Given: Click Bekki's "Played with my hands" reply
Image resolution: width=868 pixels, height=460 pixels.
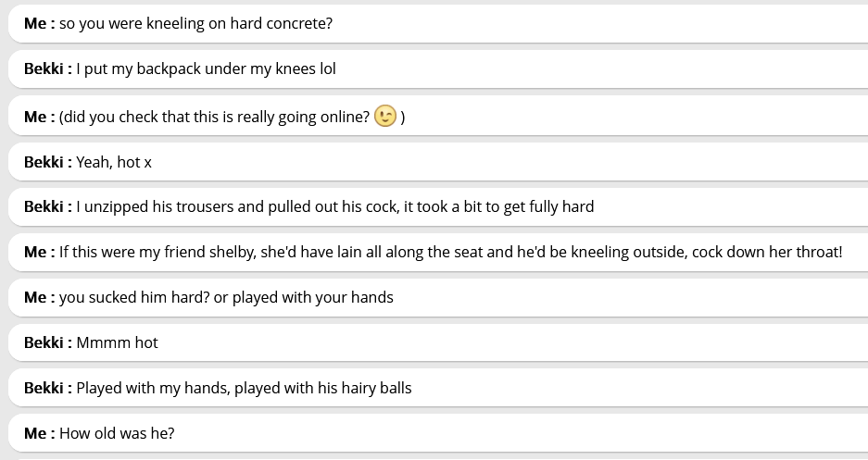Looking at the screenshot, I should click(244, 388).
